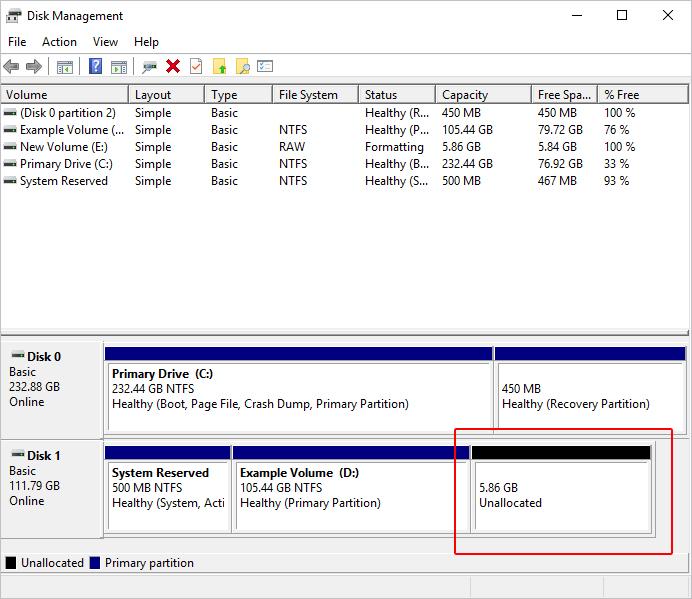The image size is (692, 599).
Task: Click the folder with magnifier icon
Action: coord(243,67)
